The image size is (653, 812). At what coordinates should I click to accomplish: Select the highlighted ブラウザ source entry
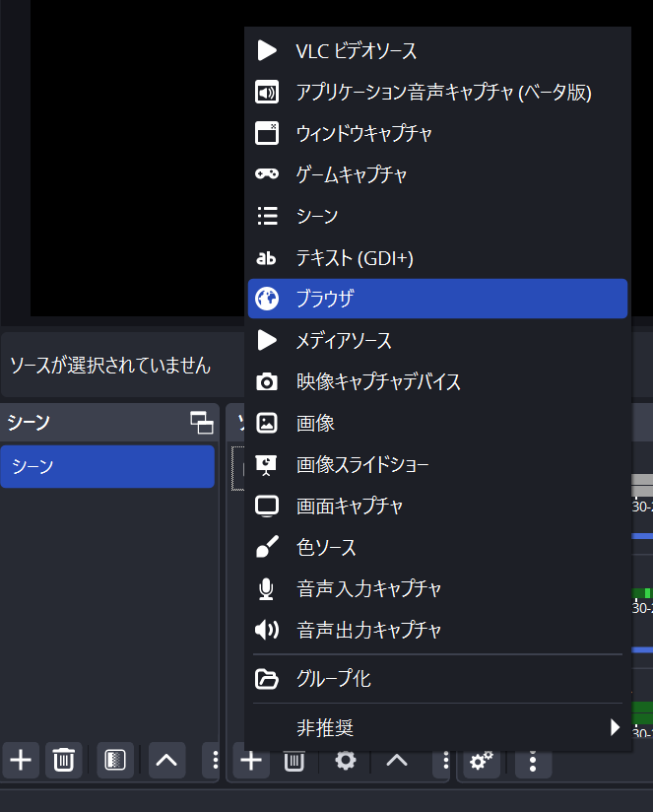pos(437,299)
